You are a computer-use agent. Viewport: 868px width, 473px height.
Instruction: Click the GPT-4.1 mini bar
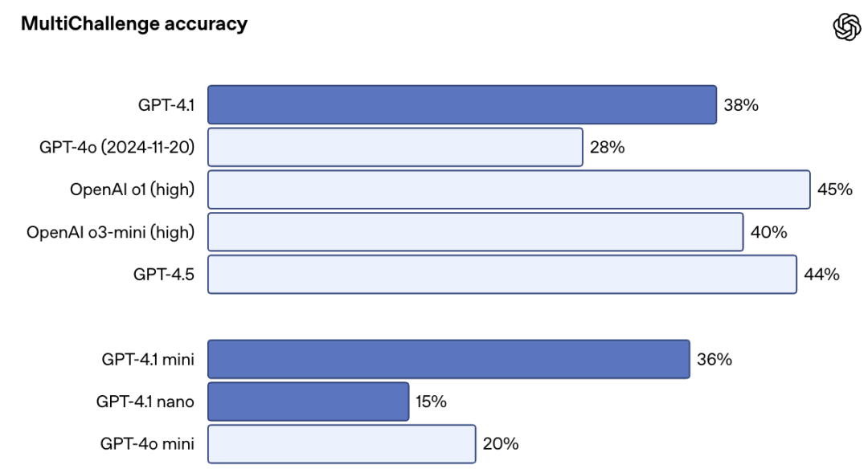[x=449, y=360]
